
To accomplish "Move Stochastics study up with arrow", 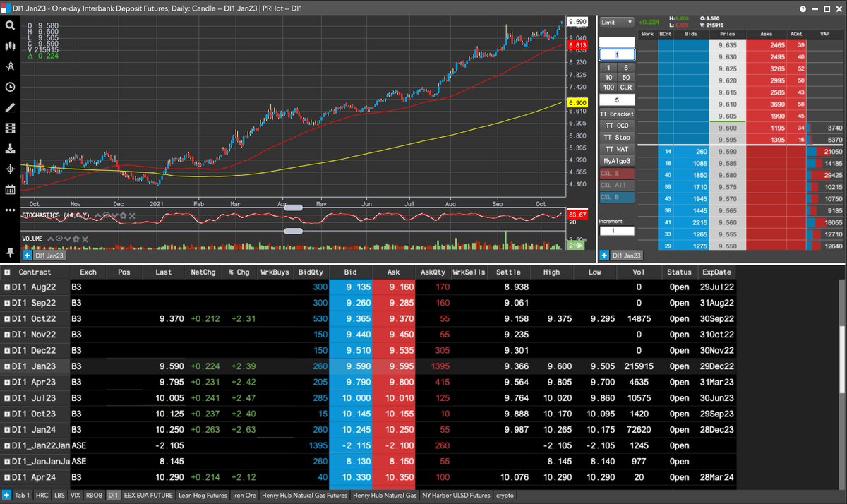I will pyautogui.click(x=98, y=215).
